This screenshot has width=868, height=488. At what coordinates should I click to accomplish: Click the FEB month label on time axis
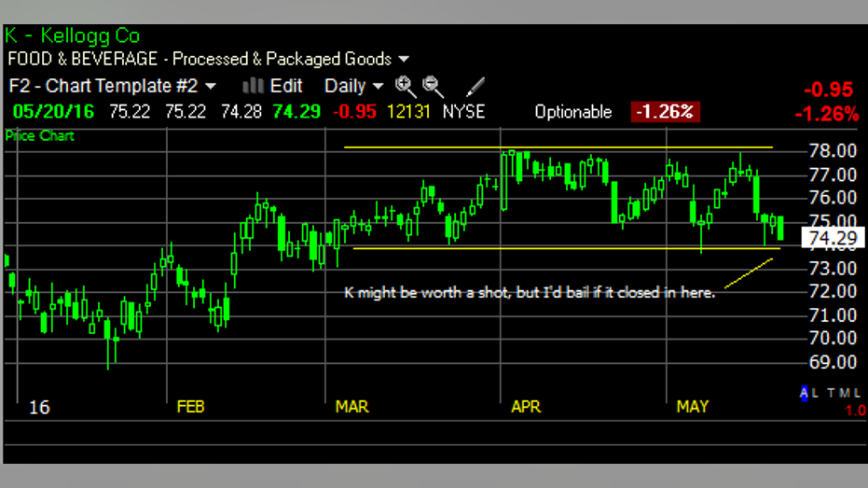(190, 407)
